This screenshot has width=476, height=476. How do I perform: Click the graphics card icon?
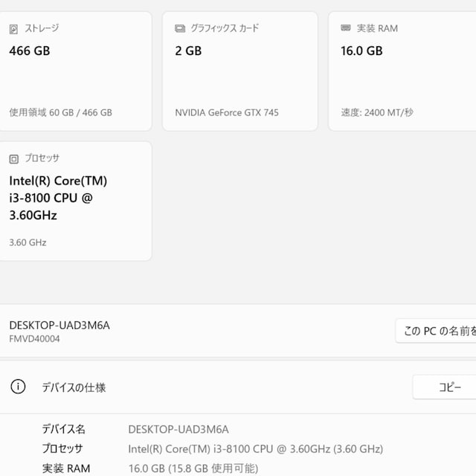pyautogui.click(x=180, y=29)
